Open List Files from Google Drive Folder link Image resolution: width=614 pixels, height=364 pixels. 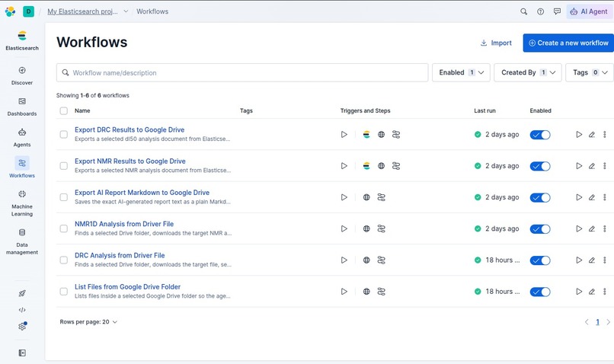point(128,287)
